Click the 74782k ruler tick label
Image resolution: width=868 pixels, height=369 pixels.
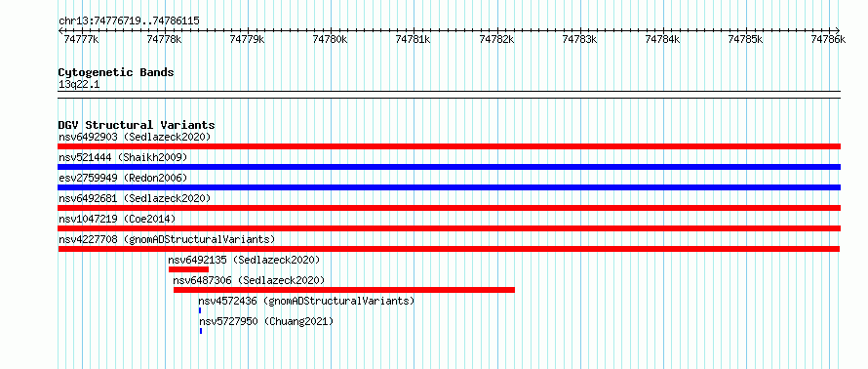[x=497, y=39]
